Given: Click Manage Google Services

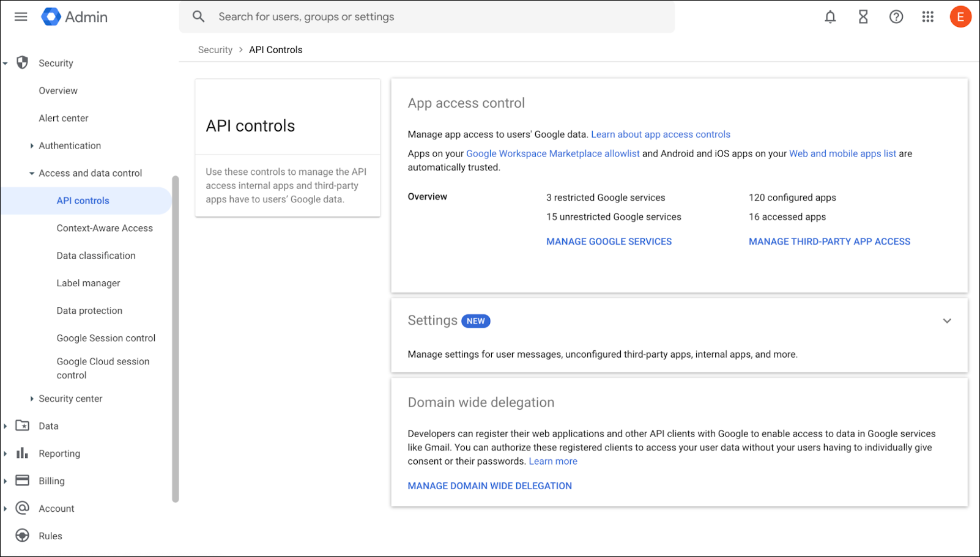Looking at the screenshot, I should 609,242.
